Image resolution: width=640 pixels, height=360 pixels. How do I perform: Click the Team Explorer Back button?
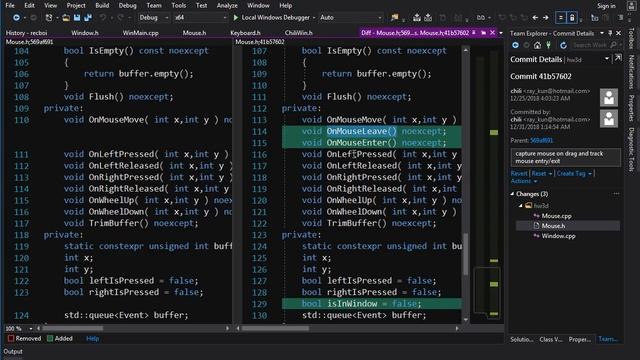(516, 45)
